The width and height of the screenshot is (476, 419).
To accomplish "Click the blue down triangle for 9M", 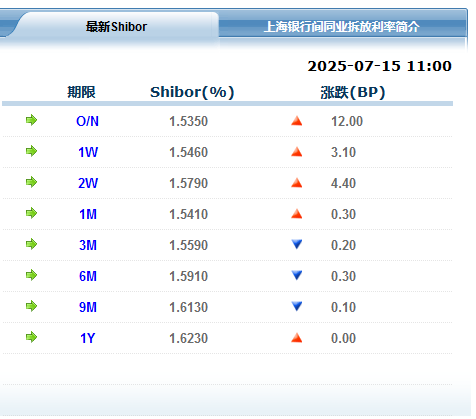I will tap(297, 306).
